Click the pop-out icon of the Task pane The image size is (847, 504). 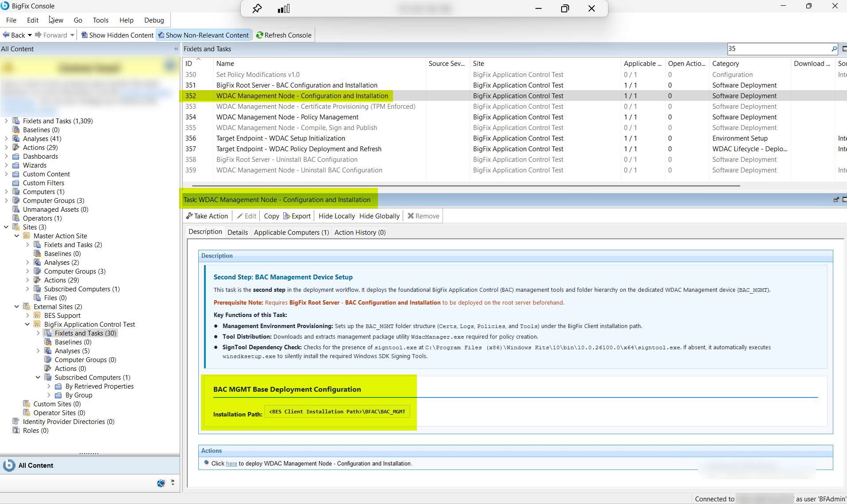(836, 200)
